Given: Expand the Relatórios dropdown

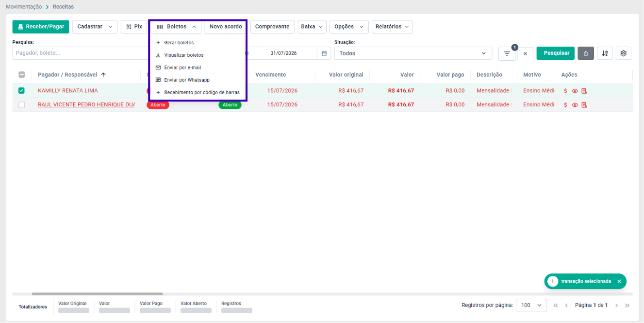Looking at the screenshot, I should pos(392,27).
